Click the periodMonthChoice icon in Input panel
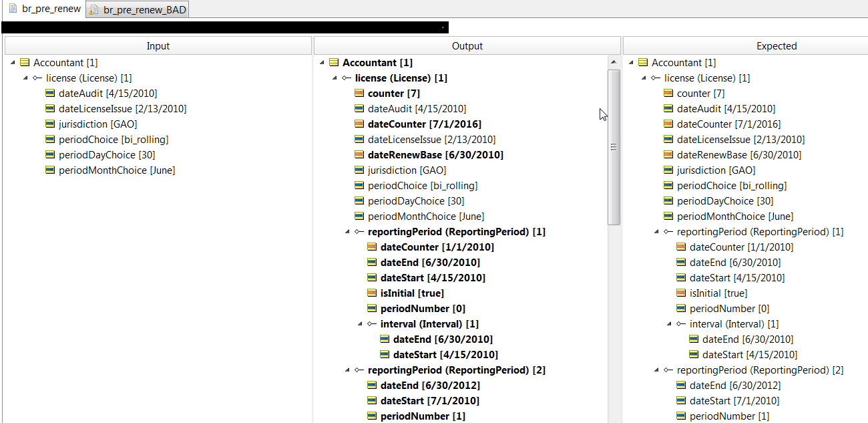 (x=50, y=170)
